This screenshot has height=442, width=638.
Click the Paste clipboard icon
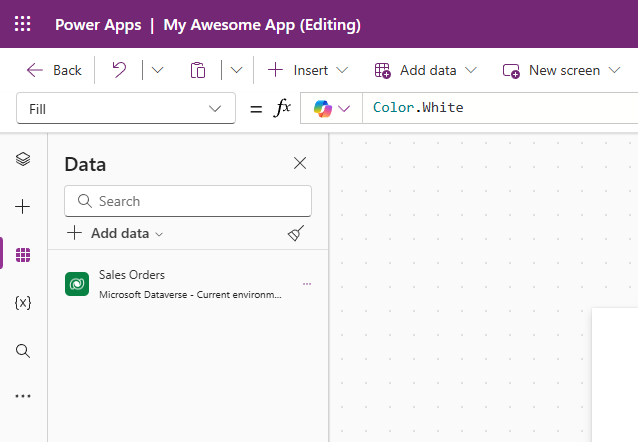198,70
